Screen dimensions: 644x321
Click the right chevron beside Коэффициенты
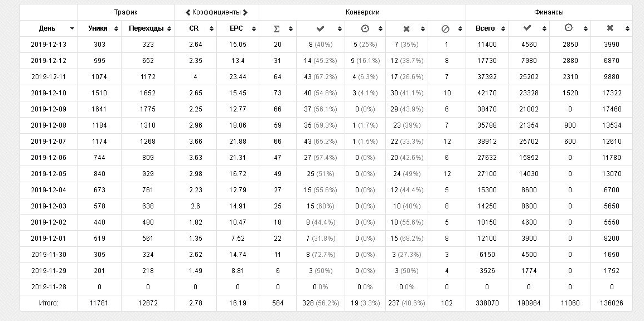click(245, 12)
